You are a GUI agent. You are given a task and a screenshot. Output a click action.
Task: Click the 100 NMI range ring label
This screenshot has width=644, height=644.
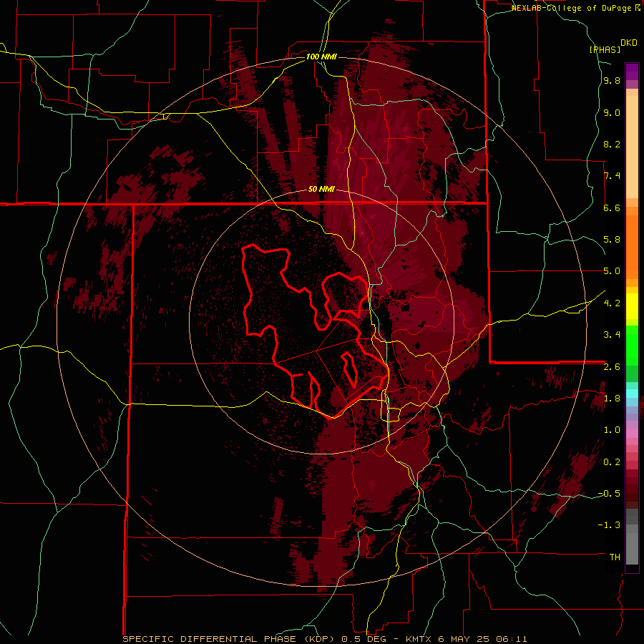[x=321, y=57]
